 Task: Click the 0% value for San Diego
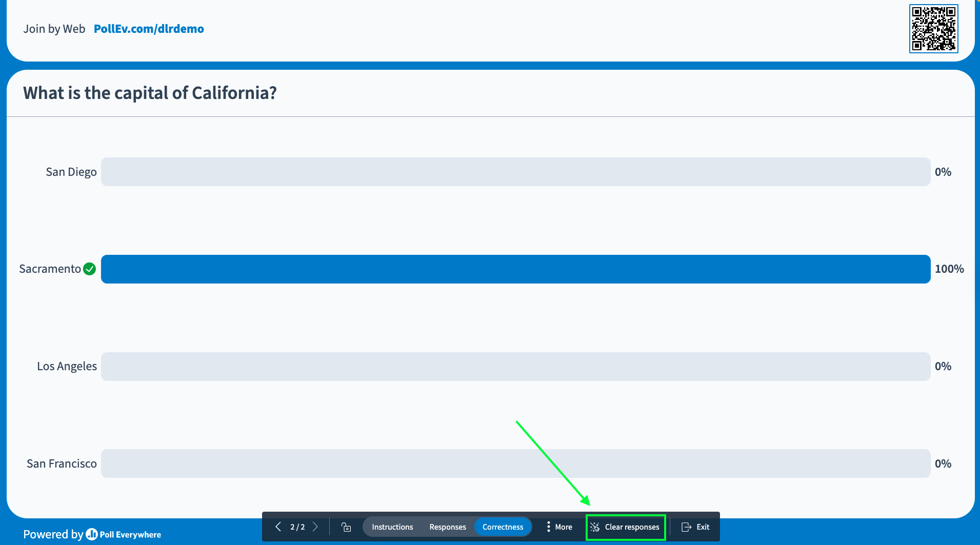[943, 172]
